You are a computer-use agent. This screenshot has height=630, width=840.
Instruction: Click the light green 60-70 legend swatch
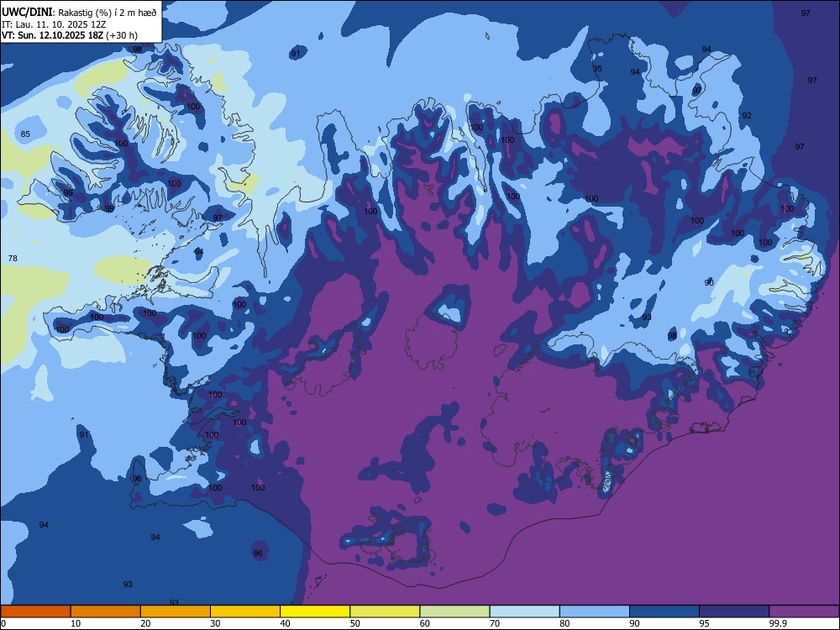454,612
